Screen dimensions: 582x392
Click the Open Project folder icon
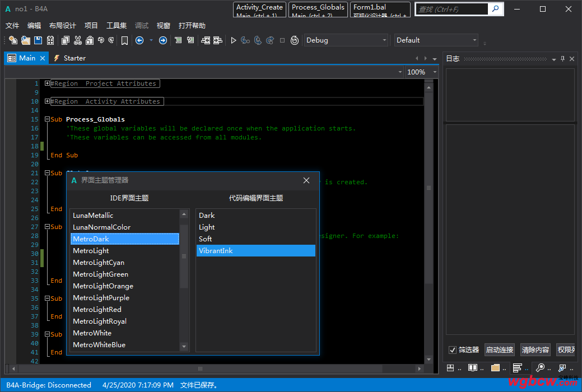(x=26, y=40)
